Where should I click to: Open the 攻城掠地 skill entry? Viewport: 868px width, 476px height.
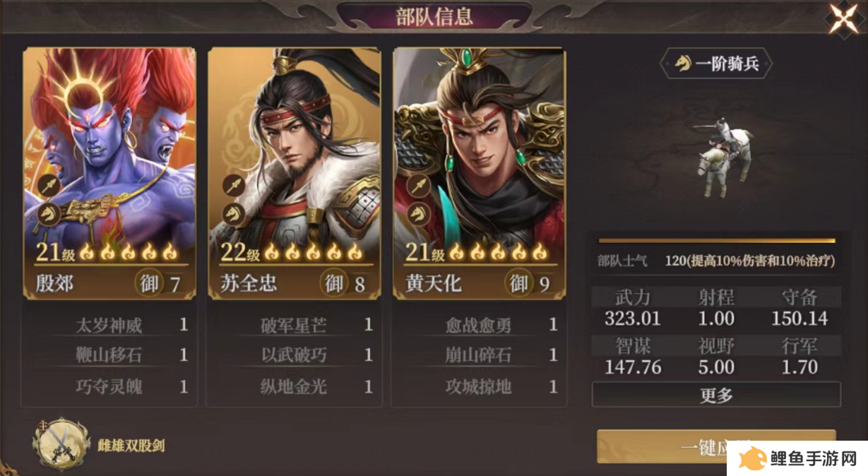[x=480, y=386]
